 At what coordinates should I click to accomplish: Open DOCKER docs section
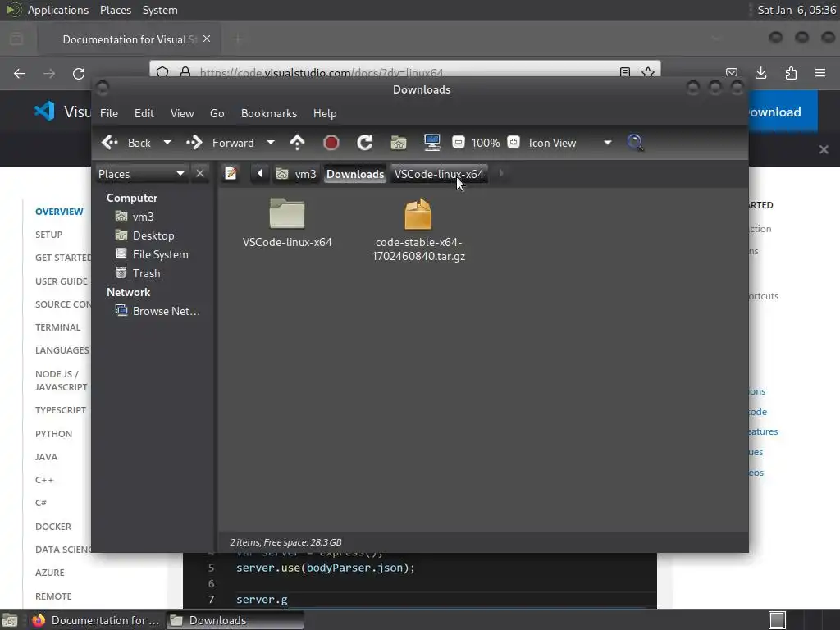coord(53,527)
